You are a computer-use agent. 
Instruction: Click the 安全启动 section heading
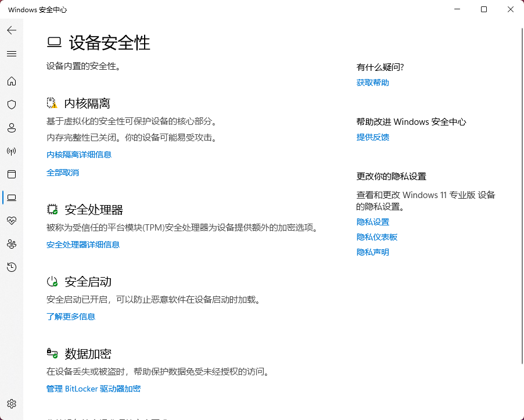pyautogui.click(x=88, y=282)
